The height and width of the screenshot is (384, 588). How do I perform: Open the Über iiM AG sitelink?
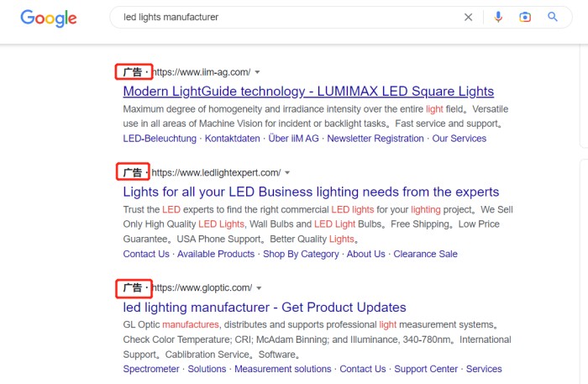click(x=293, y=139)
